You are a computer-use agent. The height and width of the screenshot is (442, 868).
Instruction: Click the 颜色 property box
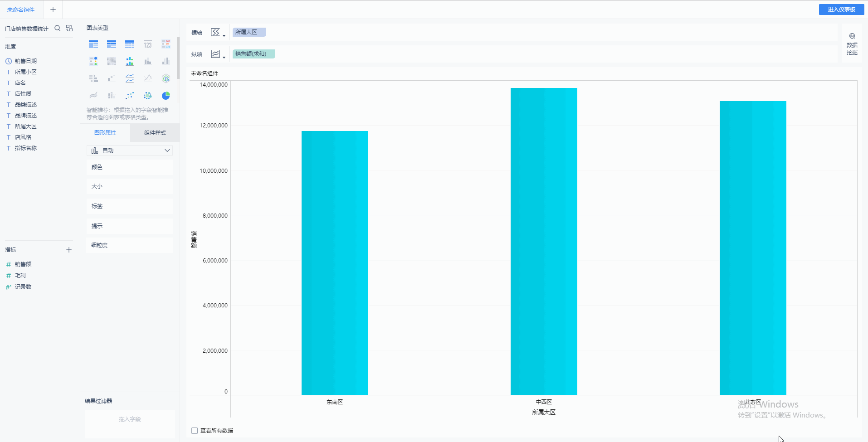(130, 167)
